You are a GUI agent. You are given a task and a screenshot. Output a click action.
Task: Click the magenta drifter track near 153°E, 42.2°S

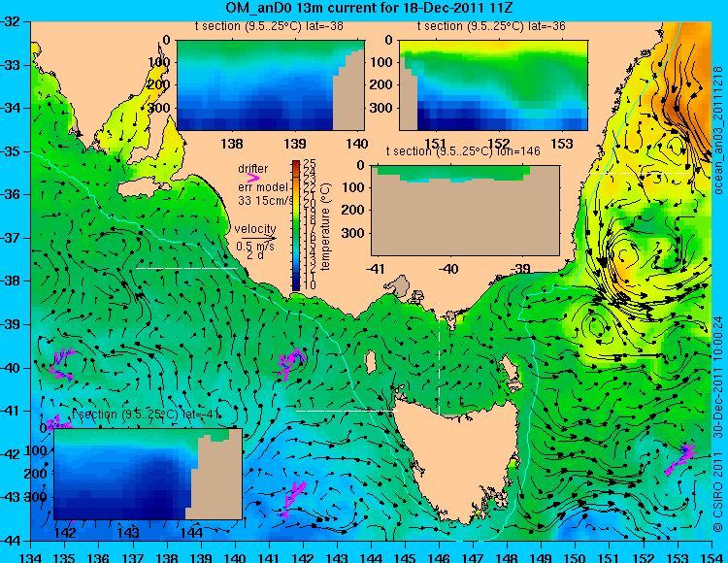point(680,457)
